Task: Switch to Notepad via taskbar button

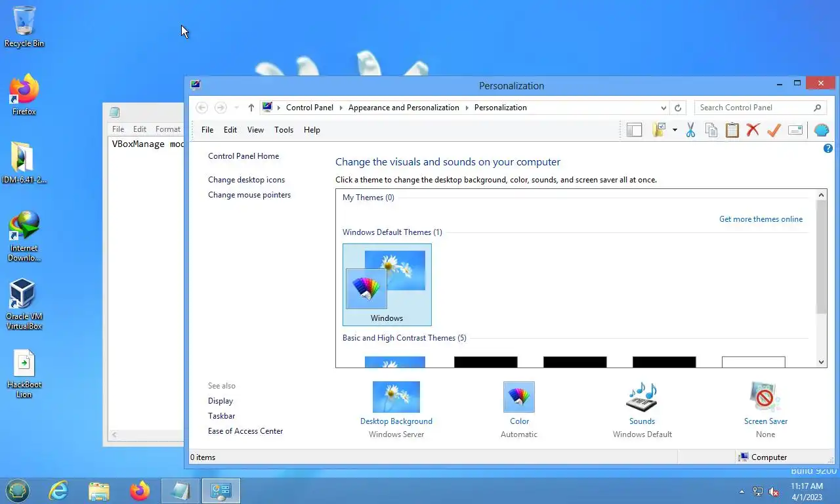Action: pyautogui.click(x=180, y=490)
